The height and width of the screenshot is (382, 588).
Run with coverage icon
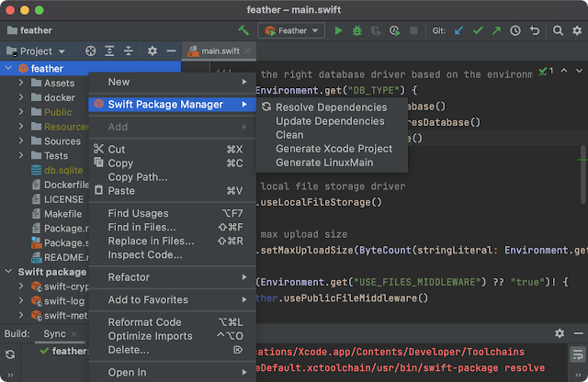(x=376, y=30)
